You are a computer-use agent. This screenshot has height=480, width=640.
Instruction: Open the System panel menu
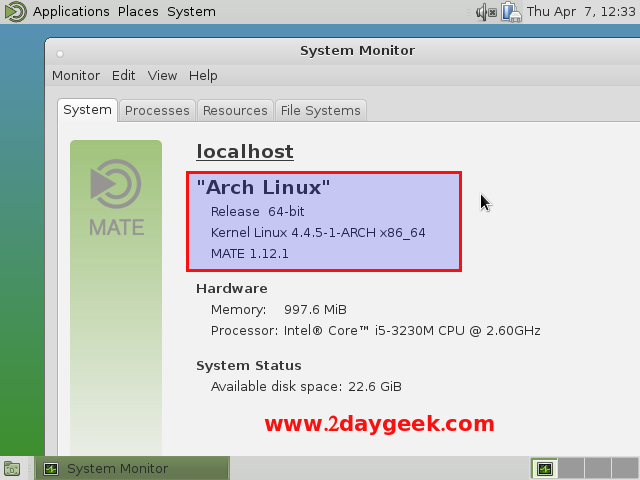[x=191, y=12]
